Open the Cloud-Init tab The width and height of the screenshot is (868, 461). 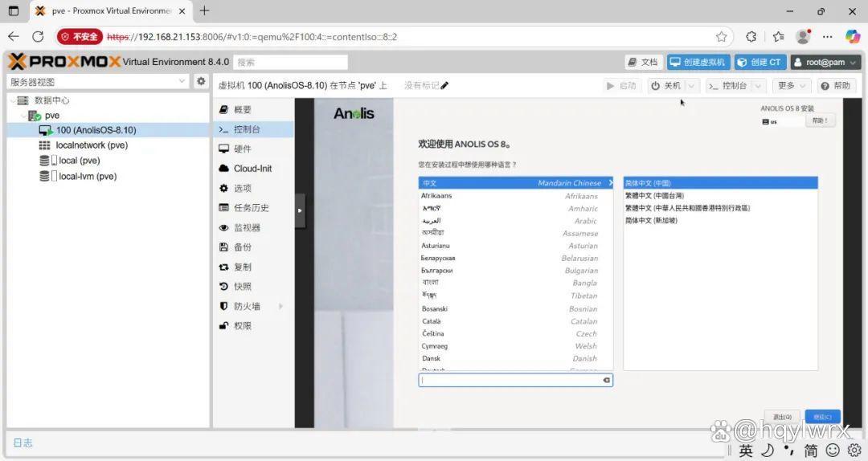pyautogui.click(x=253, y=168)
